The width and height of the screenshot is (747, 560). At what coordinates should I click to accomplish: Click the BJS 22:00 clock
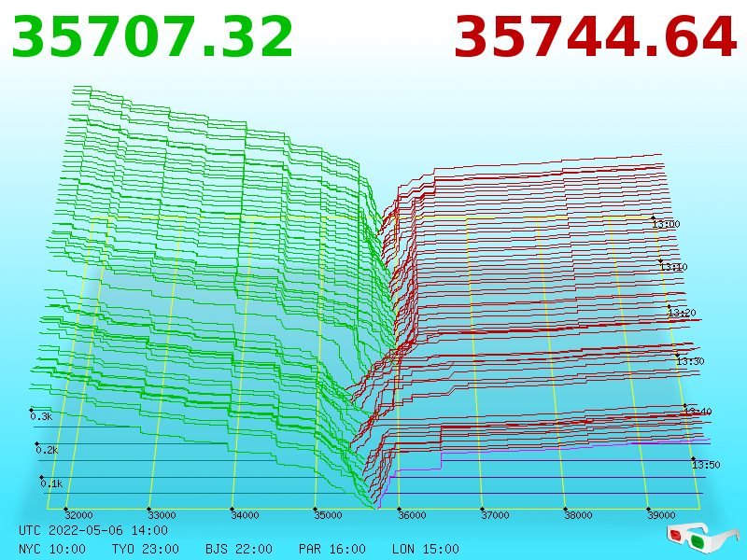(239, 549)
